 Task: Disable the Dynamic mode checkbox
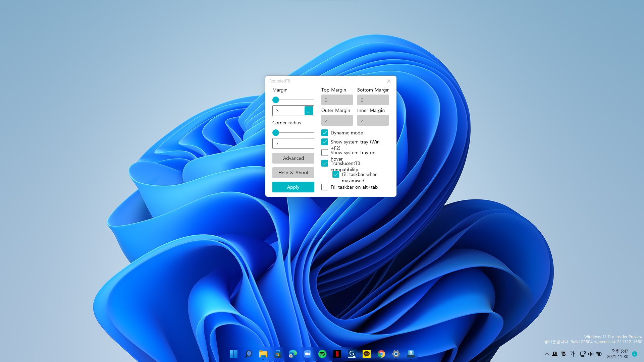click(325, 133)
